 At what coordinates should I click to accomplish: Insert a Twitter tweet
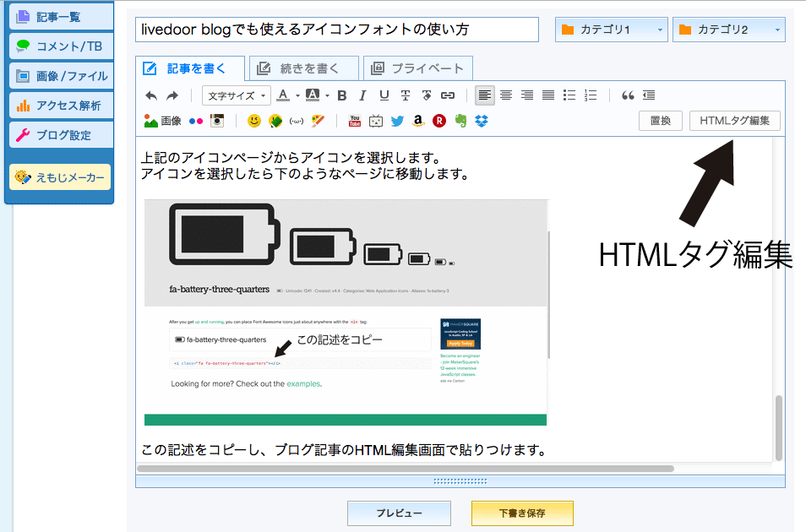397,122
